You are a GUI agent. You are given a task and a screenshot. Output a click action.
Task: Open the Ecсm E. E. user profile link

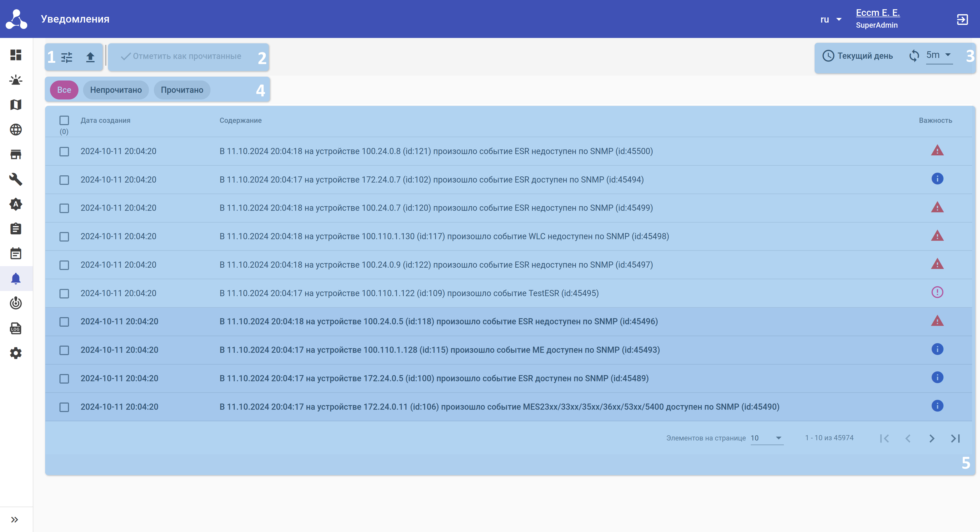[x=877, y=13]
